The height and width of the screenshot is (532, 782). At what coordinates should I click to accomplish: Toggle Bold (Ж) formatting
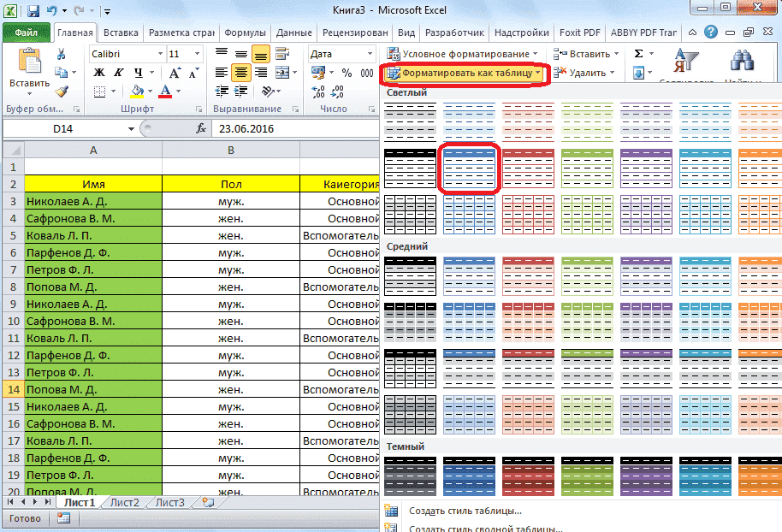[x=99, y=74]
